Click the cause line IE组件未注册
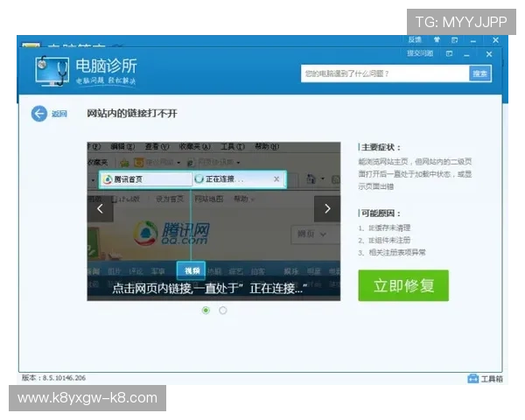The height and width of the screenshot is (420, 525). pos(384,240)
